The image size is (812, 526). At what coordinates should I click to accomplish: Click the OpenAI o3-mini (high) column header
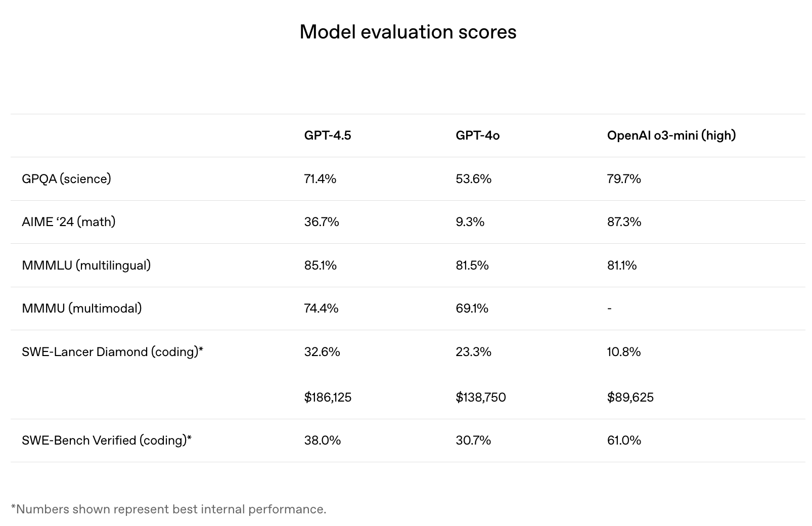point(671,136)
